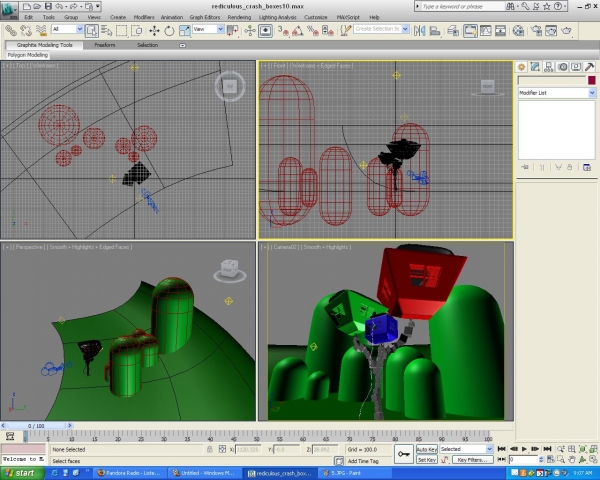Image resolution: width=600 pixels, height=480 pixels.
Task: Open the Edit menu
Action: (x=29, y=17)
